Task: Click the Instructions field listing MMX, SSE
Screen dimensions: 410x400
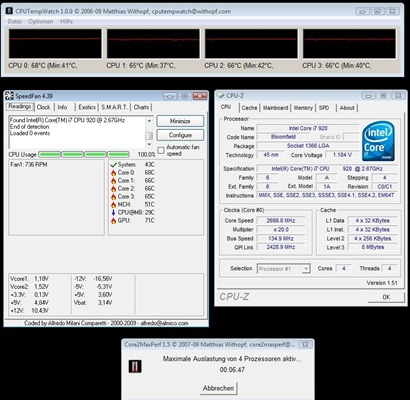Action: pyautogui.click(x=327, y=195)
